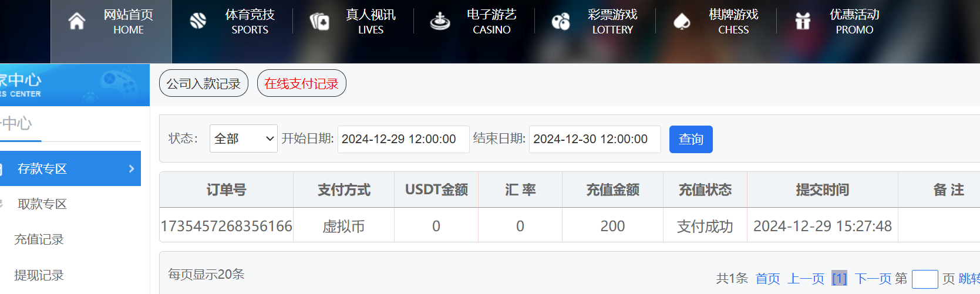Focus the 开始日期 start date field

click(403, 139)
